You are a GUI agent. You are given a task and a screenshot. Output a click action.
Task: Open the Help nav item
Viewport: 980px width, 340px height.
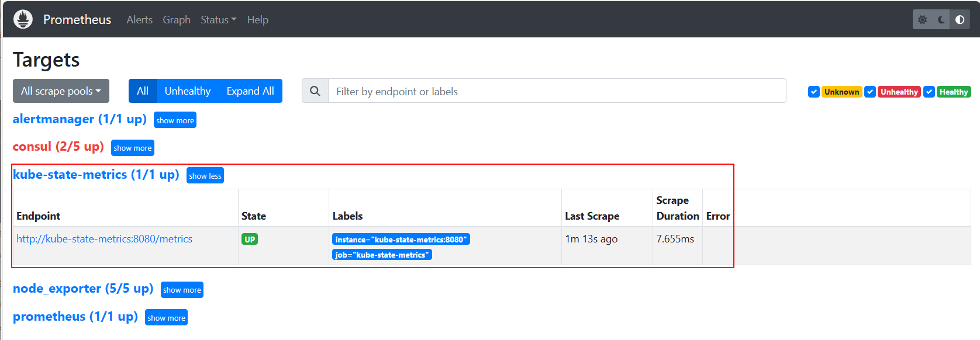point(258,20)
